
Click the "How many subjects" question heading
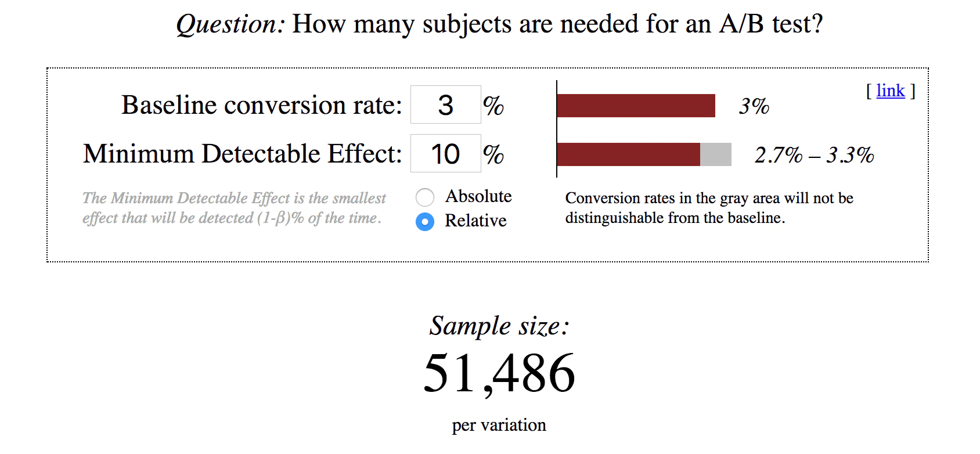(x=499, y=24)
